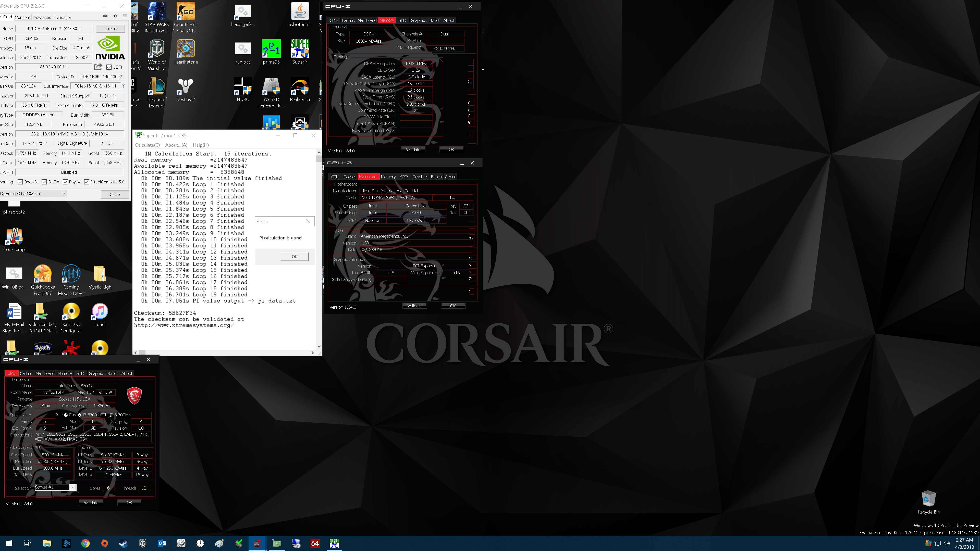Toggle the DirectCompute 5.0 checkbox
Screen dimensions: 980x551
point(87,182)
